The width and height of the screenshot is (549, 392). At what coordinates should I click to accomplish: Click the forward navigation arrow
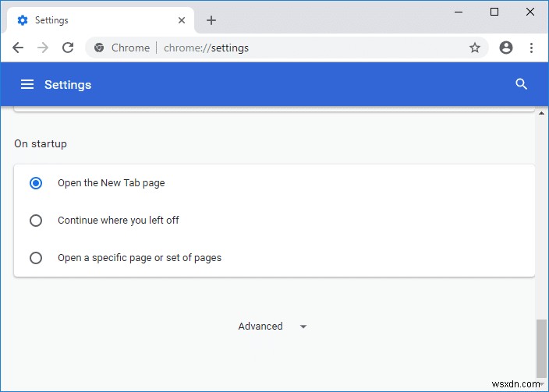(x=43, y=48)
